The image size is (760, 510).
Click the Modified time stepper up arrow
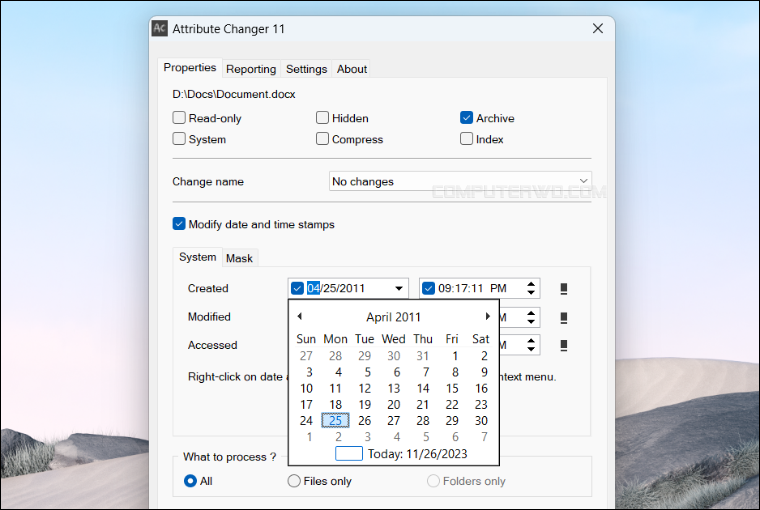point(531,313)
